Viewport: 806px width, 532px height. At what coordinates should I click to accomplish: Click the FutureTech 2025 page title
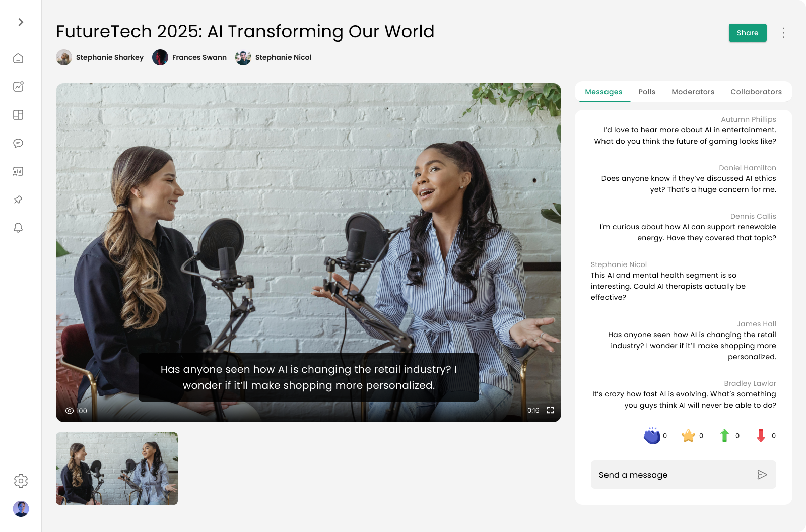tap(245, 31)
